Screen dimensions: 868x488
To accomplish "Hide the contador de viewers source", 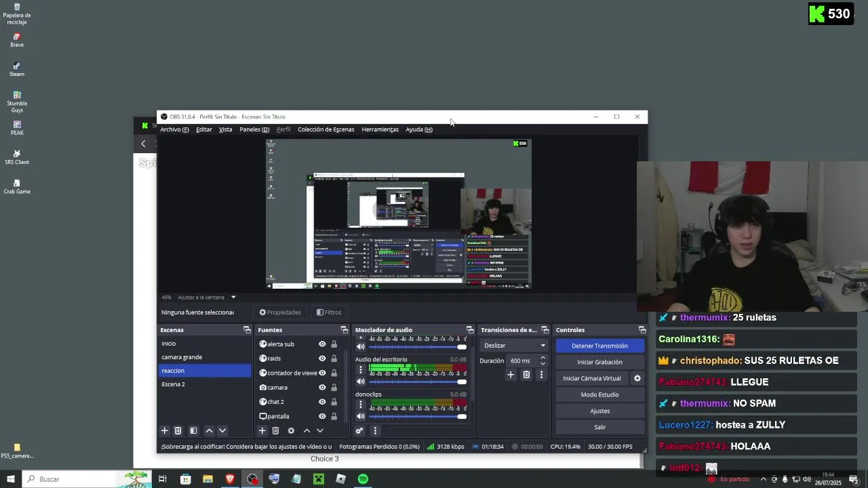I will tap(322, 373).
